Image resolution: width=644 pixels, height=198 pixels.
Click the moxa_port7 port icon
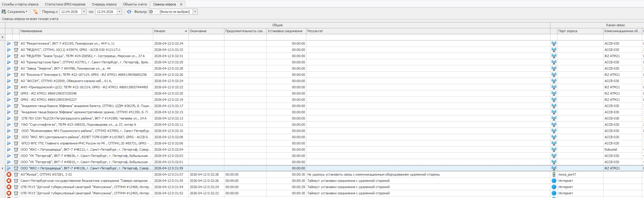pyautogui.click(x=554, y=174)
